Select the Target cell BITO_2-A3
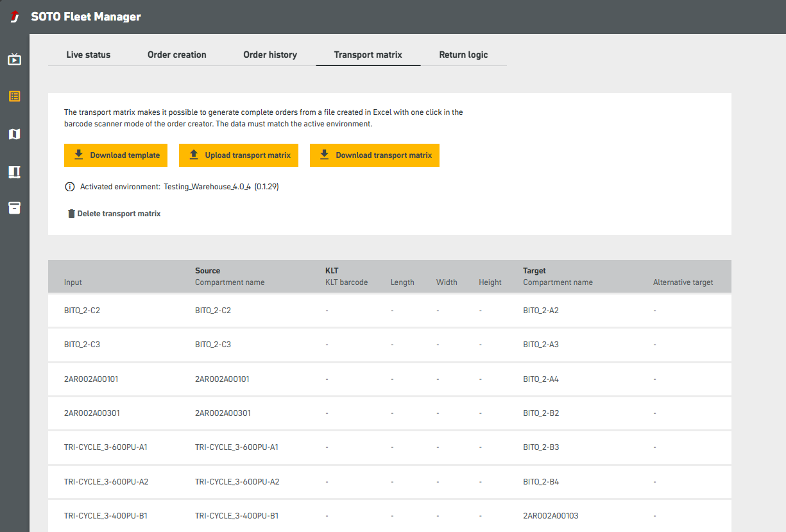The height and width of the screenshot is (532, 786). (541, 345)
